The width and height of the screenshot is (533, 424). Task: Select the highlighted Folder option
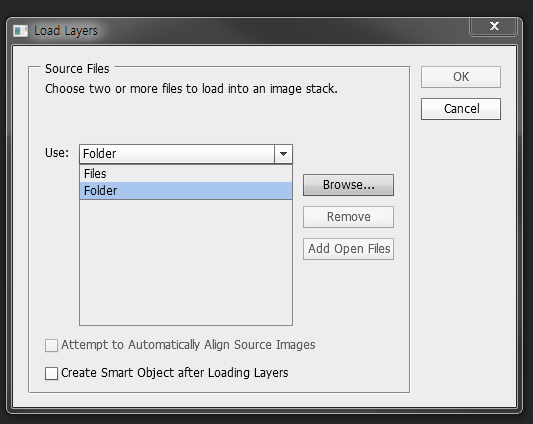pos(186,190)
